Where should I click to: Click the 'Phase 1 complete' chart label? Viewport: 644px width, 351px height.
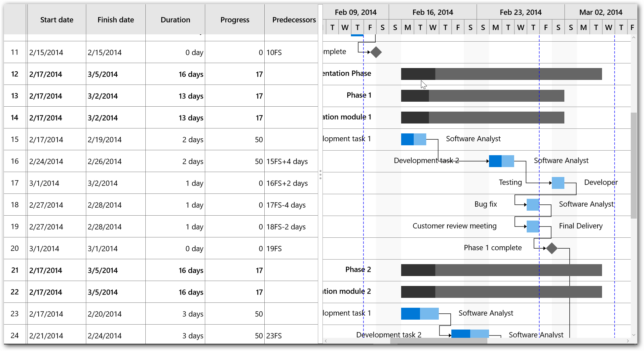(493, 248)
